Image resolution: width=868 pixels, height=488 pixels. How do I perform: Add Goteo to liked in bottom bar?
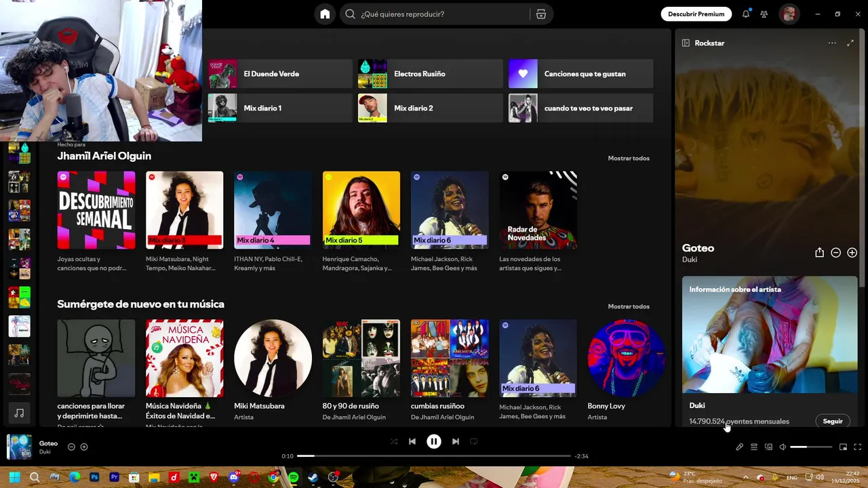point(84,447)
